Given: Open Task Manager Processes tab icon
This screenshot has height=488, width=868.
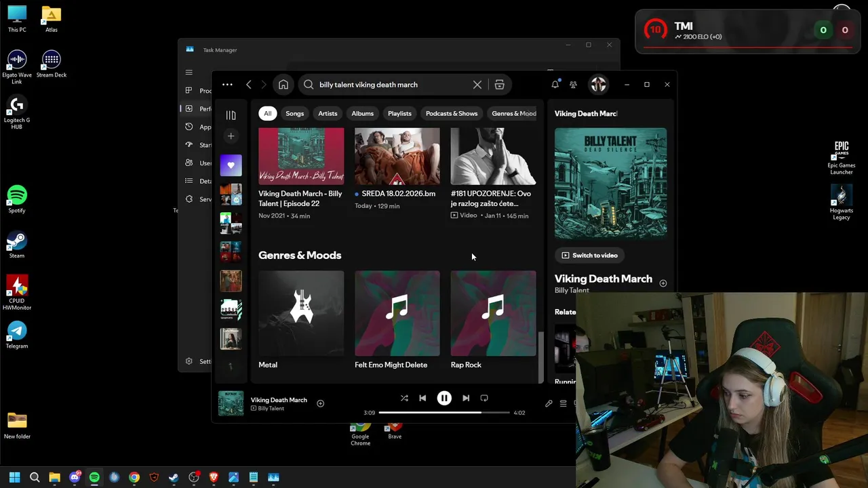Looking at the screenshot, I should [189, 91].
